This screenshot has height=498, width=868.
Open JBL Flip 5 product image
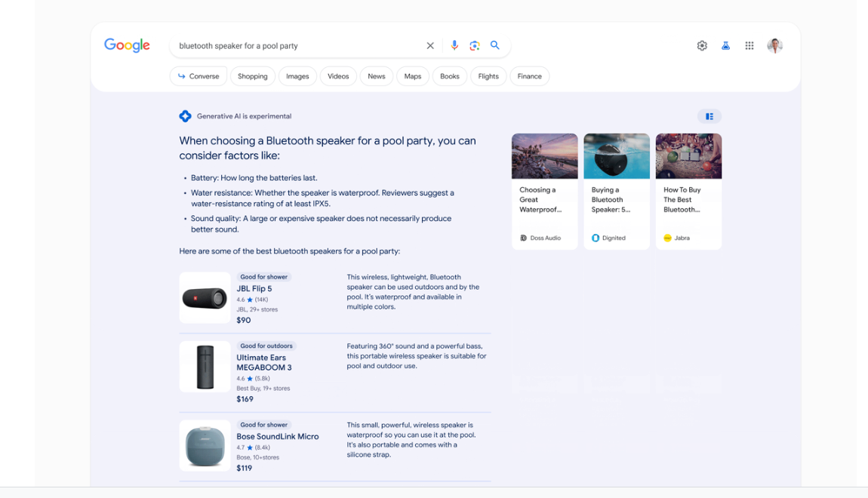tap(205, 298)
